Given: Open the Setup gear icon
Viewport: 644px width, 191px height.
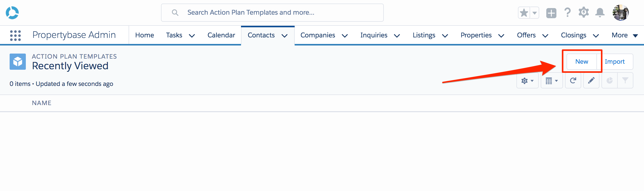Looking at the screenshot, I should pos(584,12).
